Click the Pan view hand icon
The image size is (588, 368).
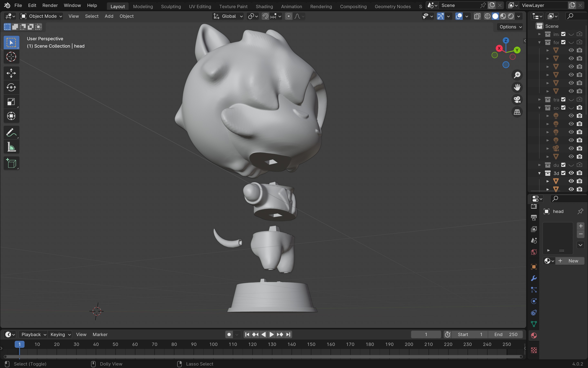click(517, 87)
